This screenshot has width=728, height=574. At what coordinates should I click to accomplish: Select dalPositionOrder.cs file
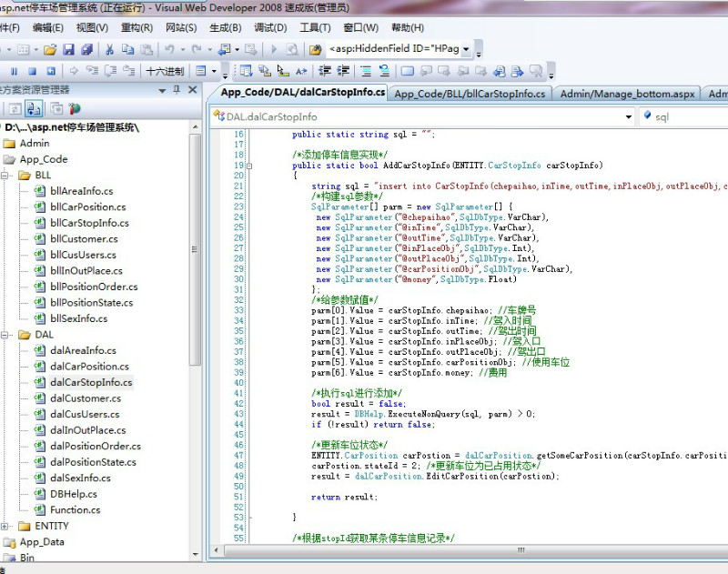[96, 447]
